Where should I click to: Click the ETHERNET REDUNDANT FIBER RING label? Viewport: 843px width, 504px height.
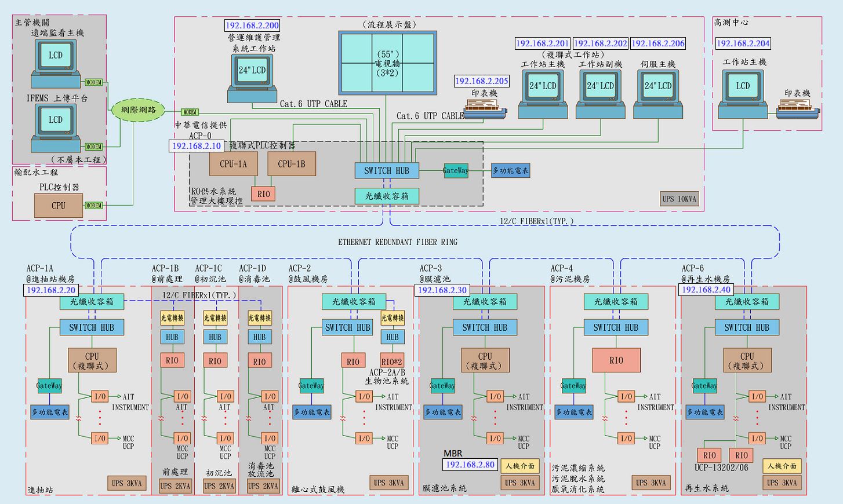tap(398, 242)
